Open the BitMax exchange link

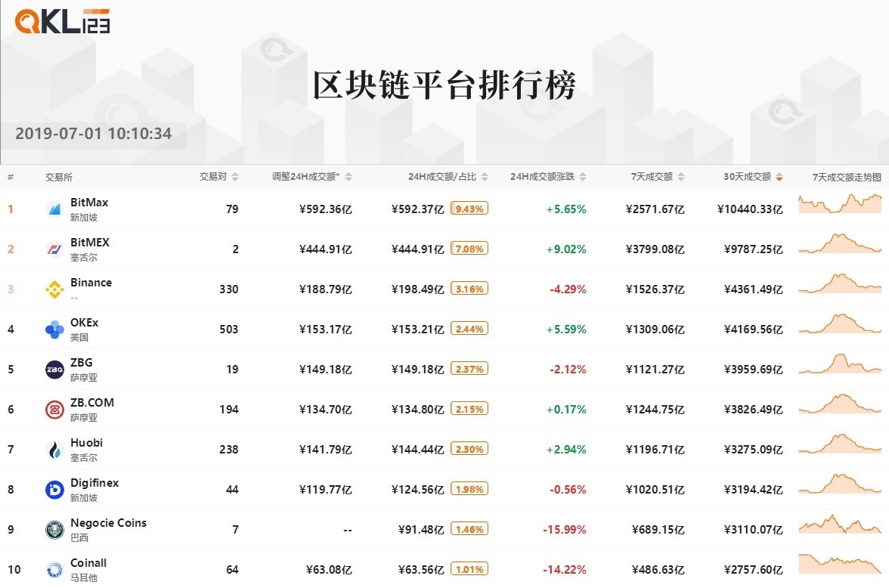(x=89, y=203)
